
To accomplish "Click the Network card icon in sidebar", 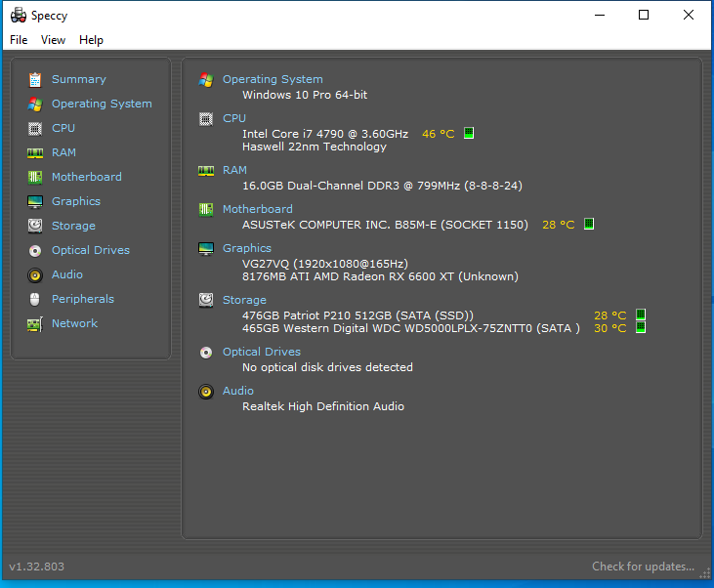I will [35, 324].
